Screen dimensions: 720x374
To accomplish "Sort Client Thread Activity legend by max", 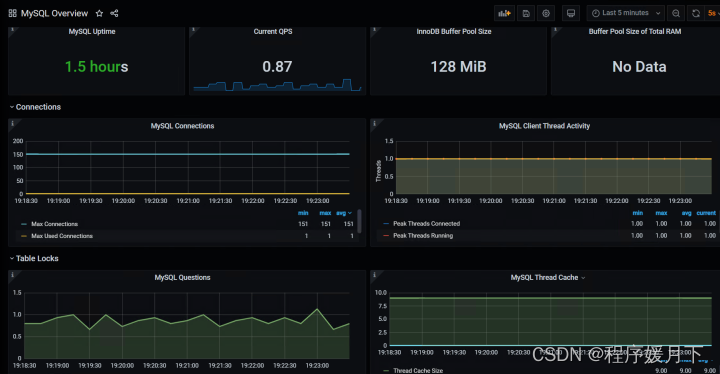I will [x=661, y=213].
